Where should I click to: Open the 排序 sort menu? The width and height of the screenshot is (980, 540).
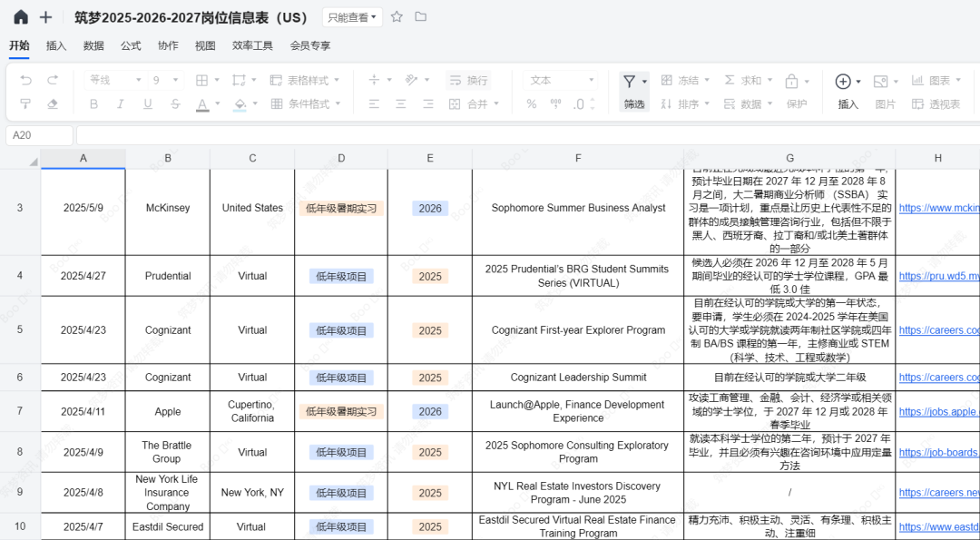click(685, 103)
